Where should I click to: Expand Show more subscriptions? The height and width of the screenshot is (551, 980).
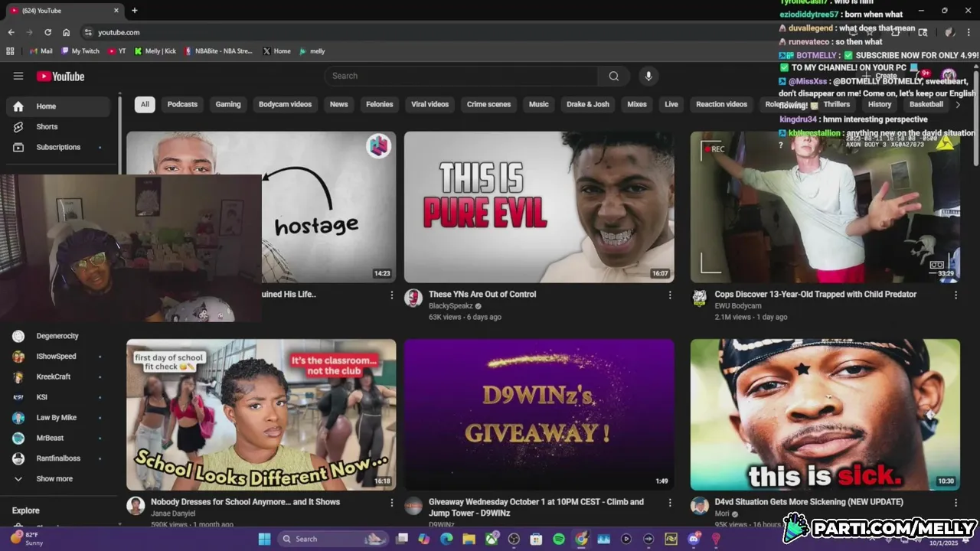[x=54, y=479]
